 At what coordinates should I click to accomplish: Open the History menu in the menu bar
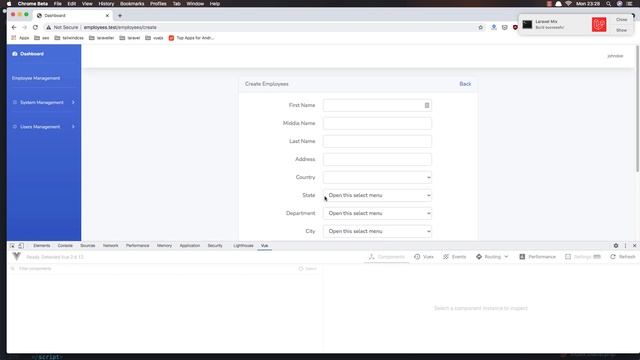tap(106, 4)
